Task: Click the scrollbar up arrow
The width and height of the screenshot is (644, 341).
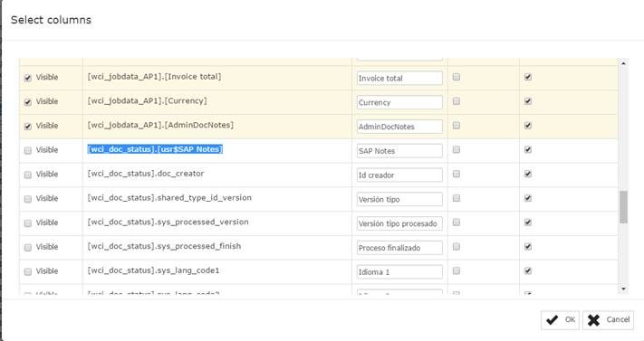Action: (623, 63)
